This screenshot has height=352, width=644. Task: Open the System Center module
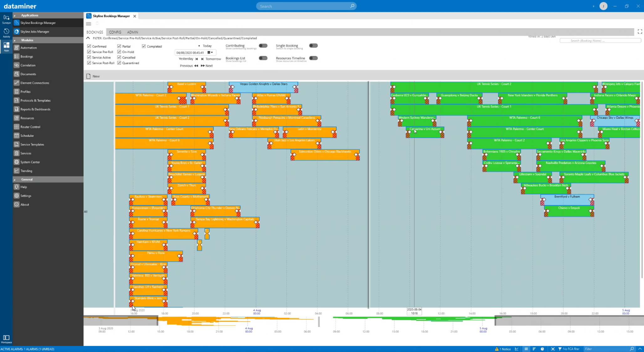tap(30, 162)
